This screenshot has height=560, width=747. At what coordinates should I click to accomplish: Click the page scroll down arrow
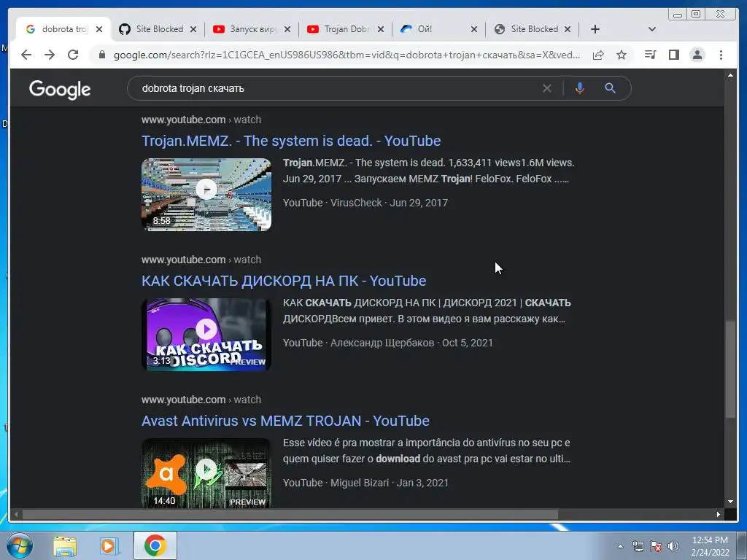730,502
